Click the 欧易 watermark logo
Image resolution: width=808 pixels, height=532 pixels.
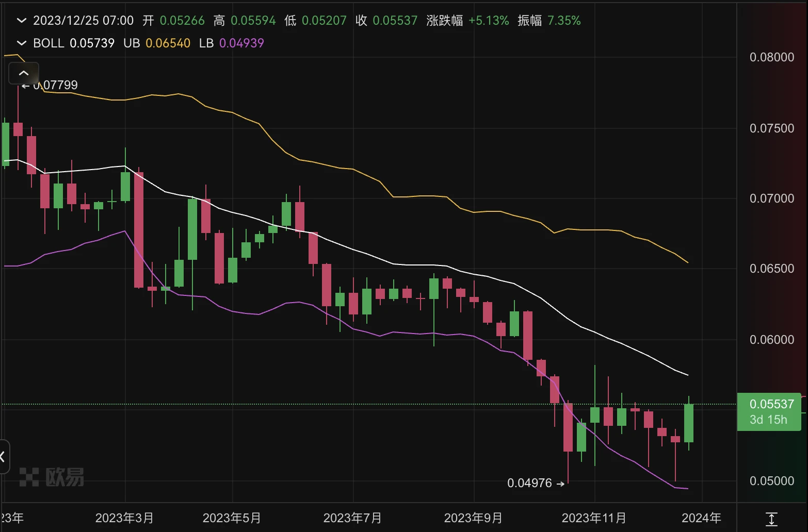(x=52, y=477)
